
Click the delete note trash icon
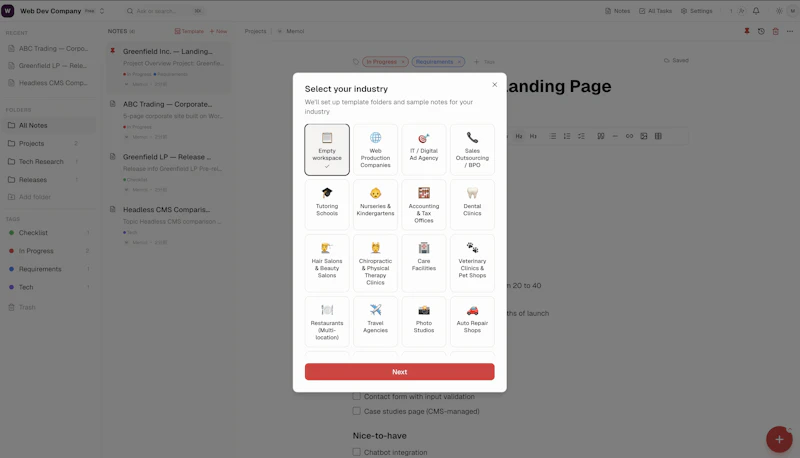point(776,31)
